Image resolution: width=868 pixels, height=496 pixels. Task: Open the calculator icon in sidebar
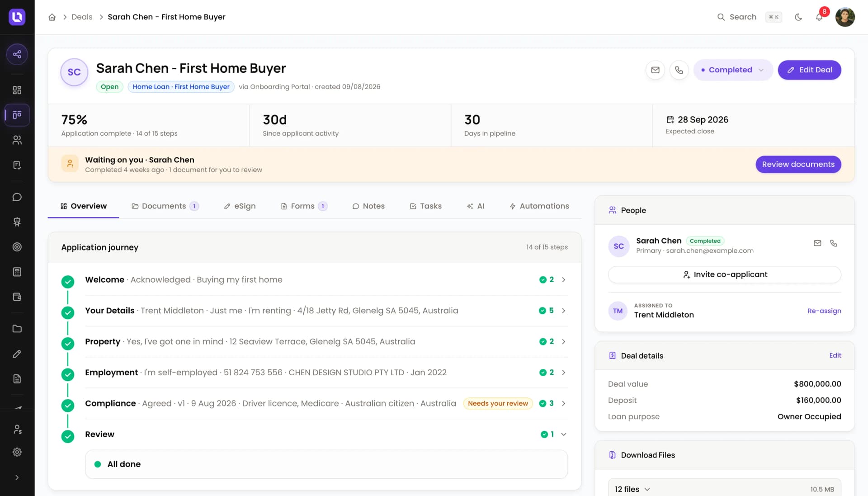(17, 272)
